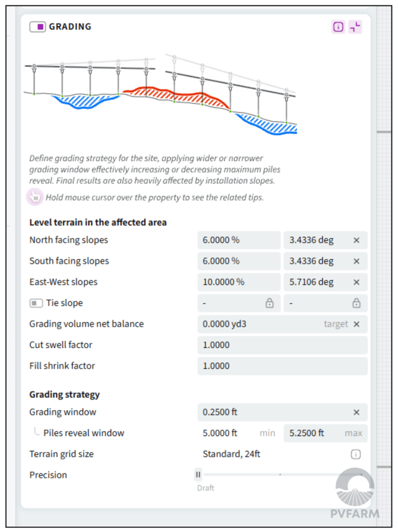The width and height of the screenshot is (398, 532).
Task: Collapse the GRADING panel
Action: [355, 27]
